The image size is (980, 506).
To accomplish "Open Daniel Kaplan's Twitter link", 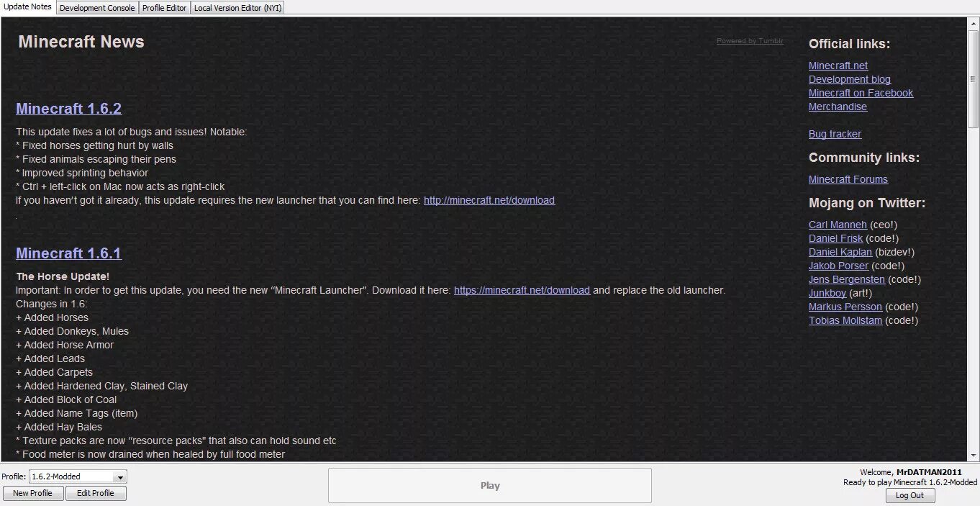I will (840, 252).
